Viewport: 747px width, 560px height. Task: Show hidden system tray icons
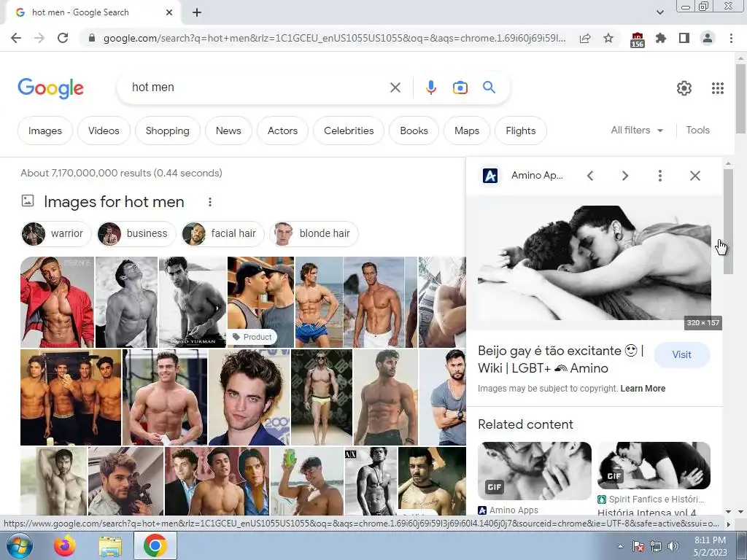(620, 546)
